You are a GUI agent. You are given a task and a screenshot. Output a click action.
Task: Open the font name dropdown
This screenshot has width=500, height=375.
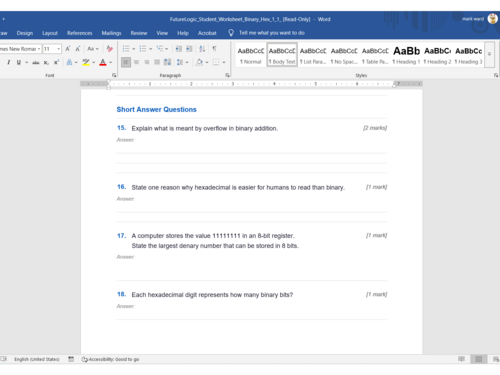point(39,49)
